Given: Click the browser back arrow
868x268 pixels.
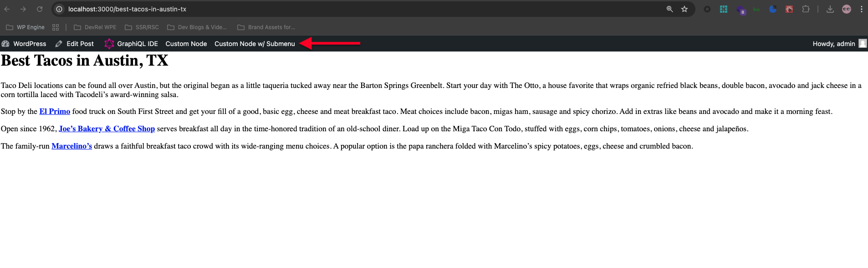Looking at the screenshot, I should [x=7, y=9].
